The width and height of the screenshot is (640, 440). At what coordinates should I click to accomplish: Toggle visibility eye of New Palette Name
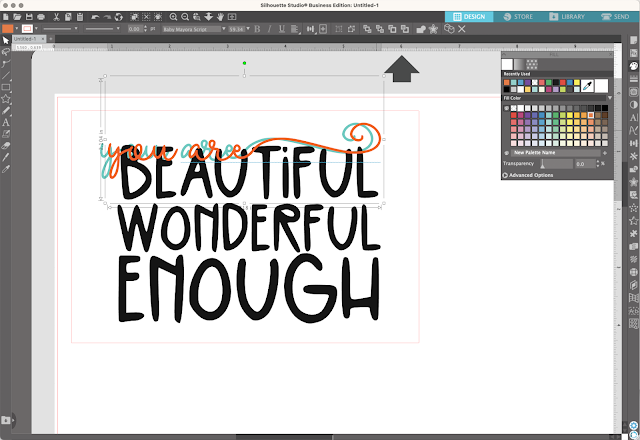coord(507,152)
